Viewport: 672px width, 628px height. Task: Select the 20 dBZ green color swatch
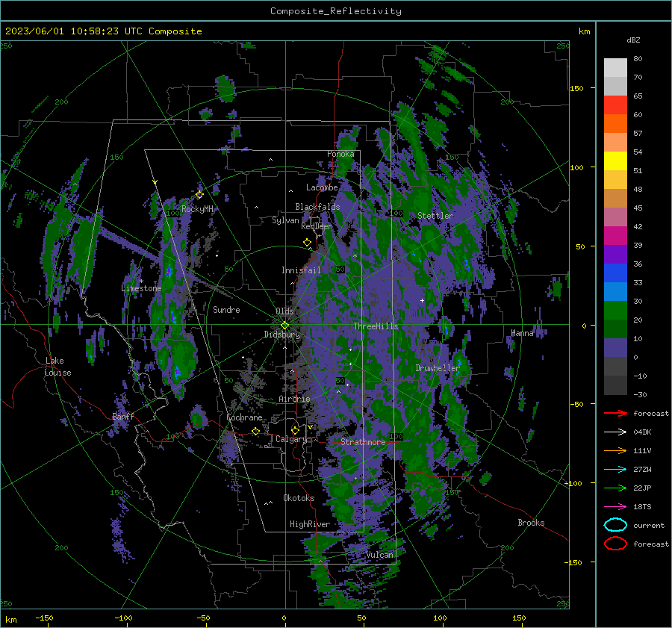(615, 329)
